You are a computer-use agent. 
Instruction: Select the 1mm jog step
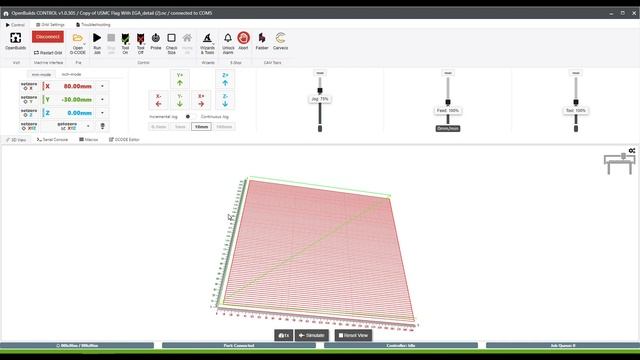point(180,127)
